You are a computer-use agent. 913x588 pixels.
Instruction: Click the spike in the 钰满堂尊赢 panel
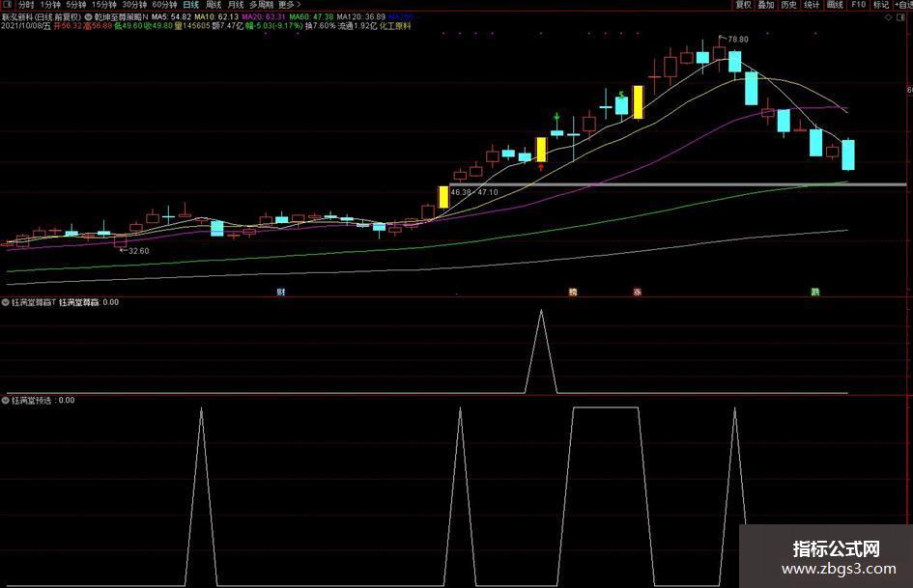click(x=541, y=350)
